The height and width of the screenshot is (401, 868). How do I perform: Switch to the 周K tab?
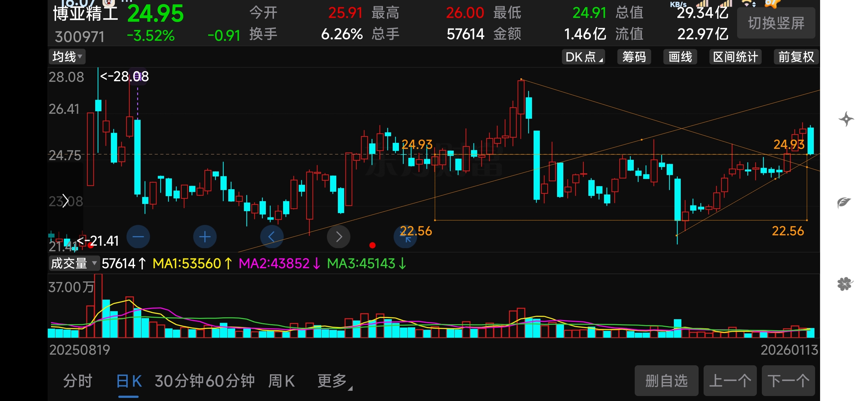(x=282, y=381)
